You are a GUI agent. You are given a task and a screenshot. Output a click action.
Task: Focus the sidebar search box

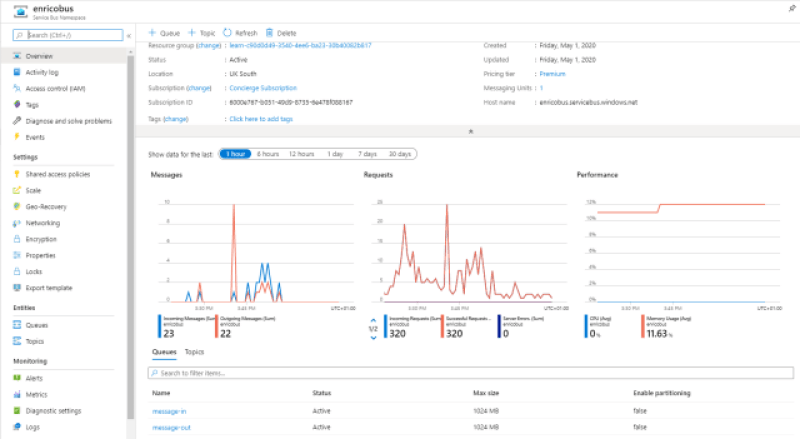click(x=68, y=35)
